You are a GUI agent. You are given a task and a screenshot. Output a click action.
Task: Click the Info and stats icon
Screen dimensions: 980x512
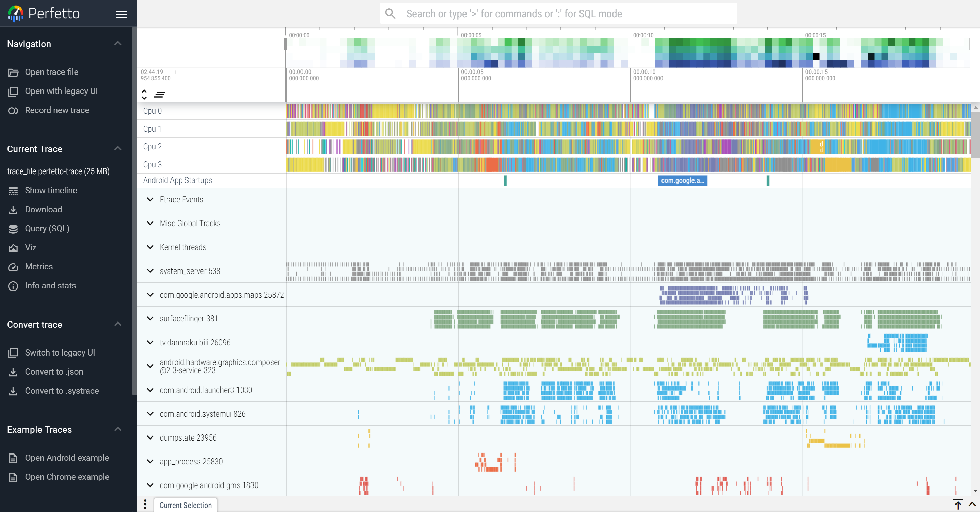pyautogui.click(x=13, y=286)
